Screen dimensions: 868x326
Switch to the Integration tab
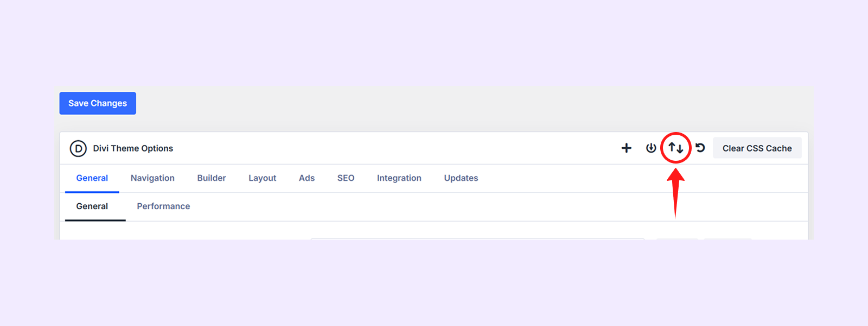[x=399, y=178]
